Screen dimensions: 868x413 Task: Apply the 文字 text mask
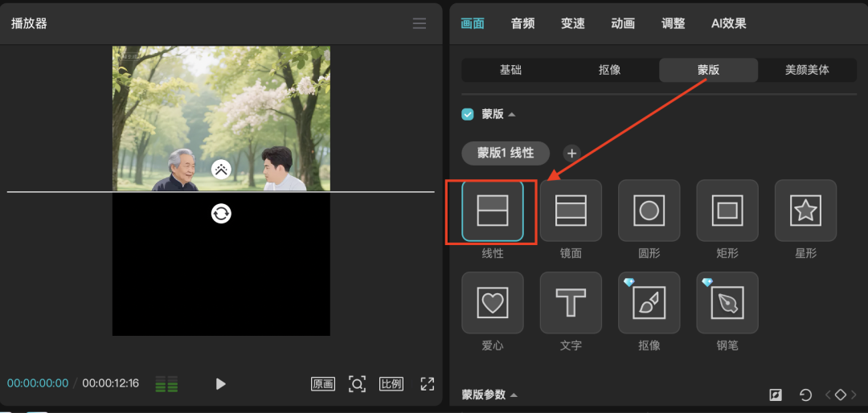[571, 302]
